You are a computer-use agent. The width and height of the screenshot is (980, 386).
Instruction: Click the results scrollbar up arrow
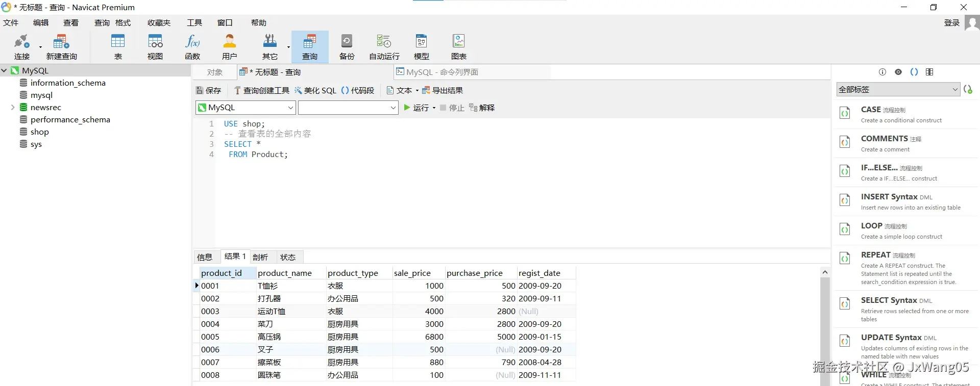(x=825, y=272)
